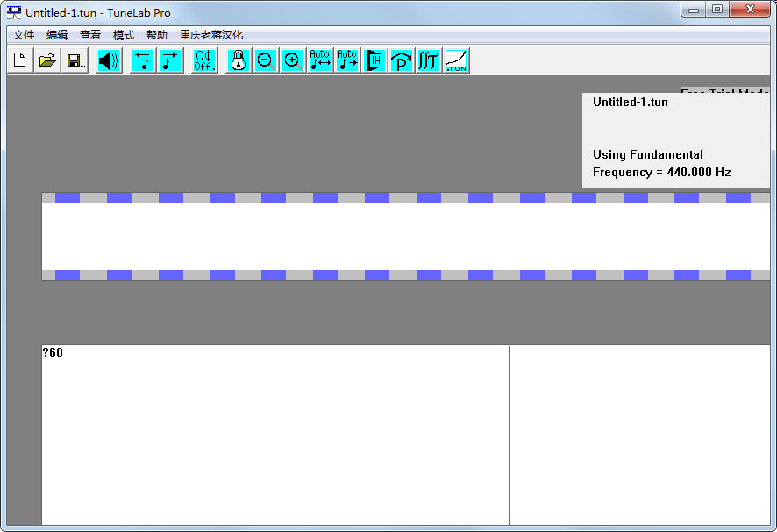Click the zoom in magnifier icon
The image size is (777, 532).
[x=293, y=60]
